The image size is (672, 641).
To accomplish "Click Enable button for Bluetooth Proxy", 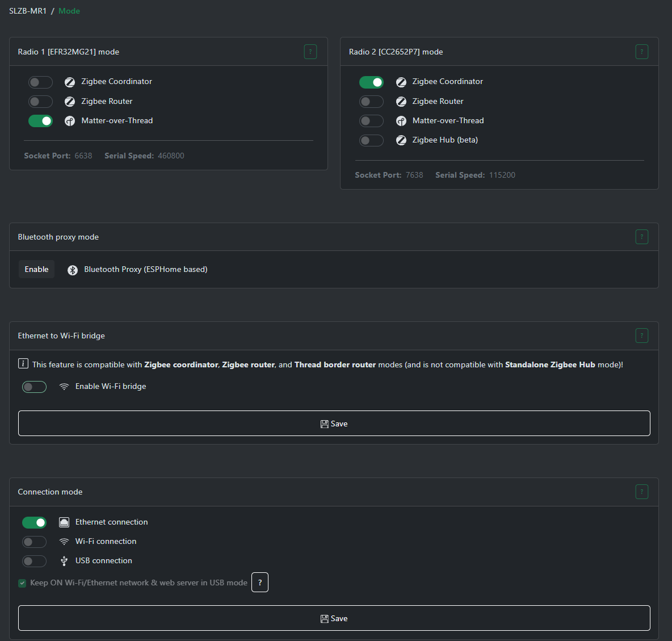I will [x=36, y=269].
